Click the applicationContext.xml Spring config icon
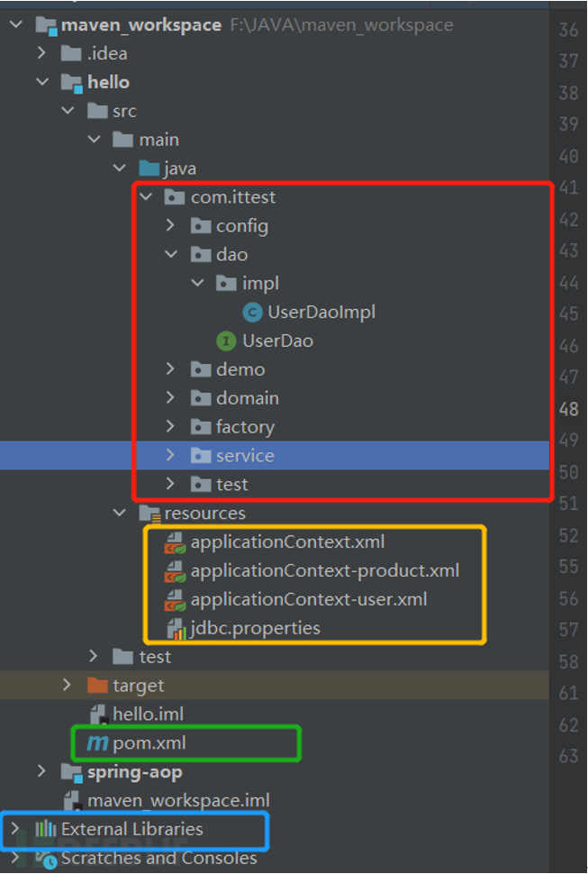Viewport: 588px width, 874px height. (x=175, y=542)
